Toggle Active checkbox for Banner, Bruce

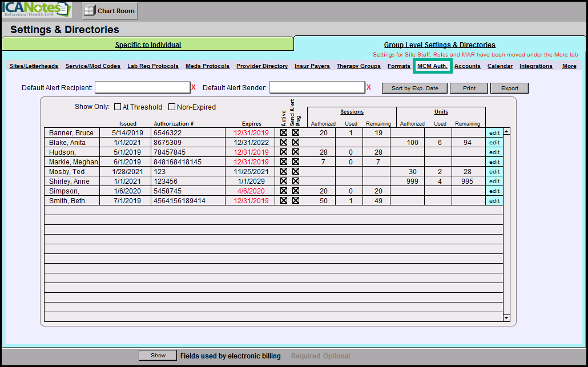pos(284,133)
